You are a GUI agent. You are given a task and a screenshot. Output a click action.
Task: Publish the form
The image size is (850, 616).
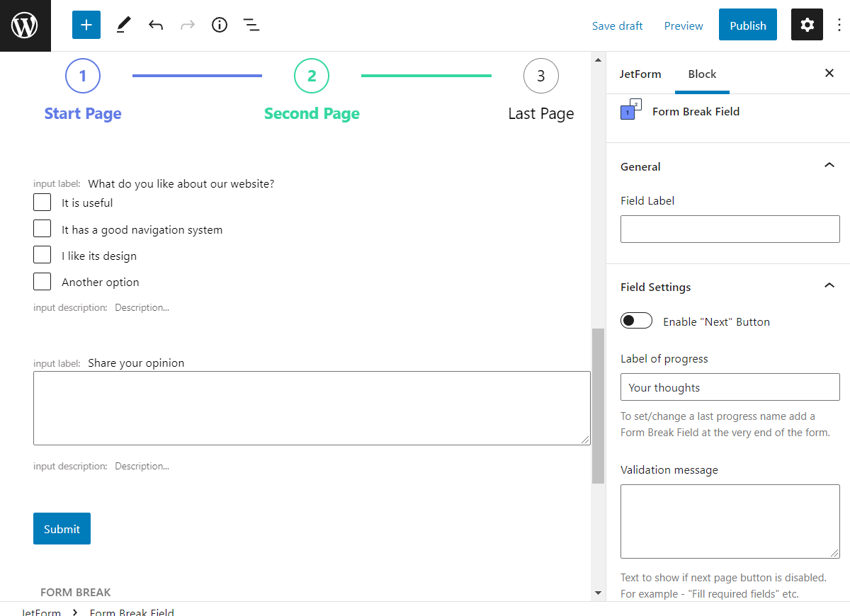[747, 24]
